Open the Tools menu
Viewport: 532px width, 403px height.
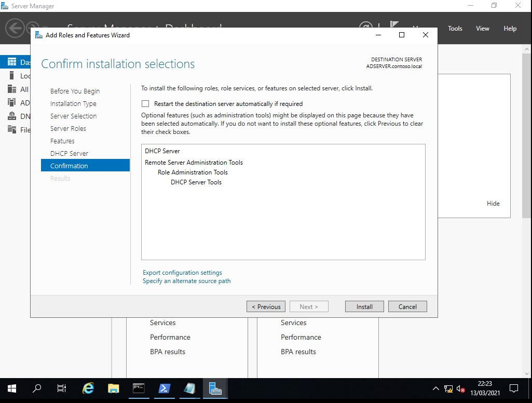point(455,29)
